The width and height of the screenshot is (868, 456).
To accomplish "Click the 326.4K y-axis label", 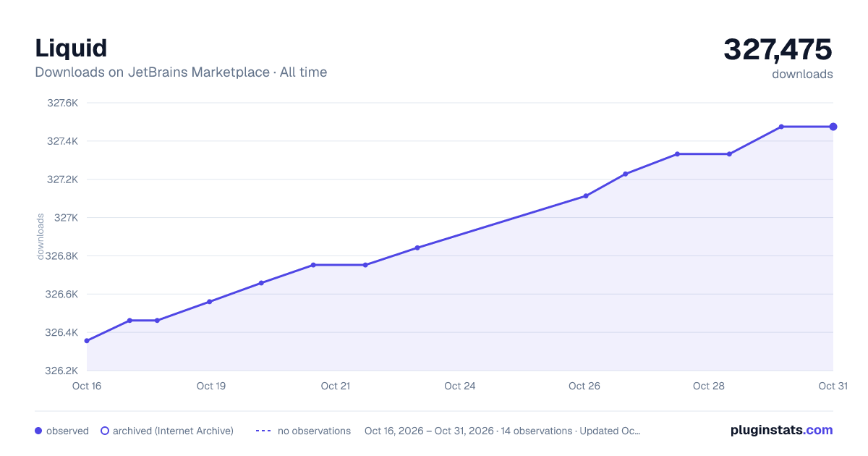I will (x=62, y=333).
